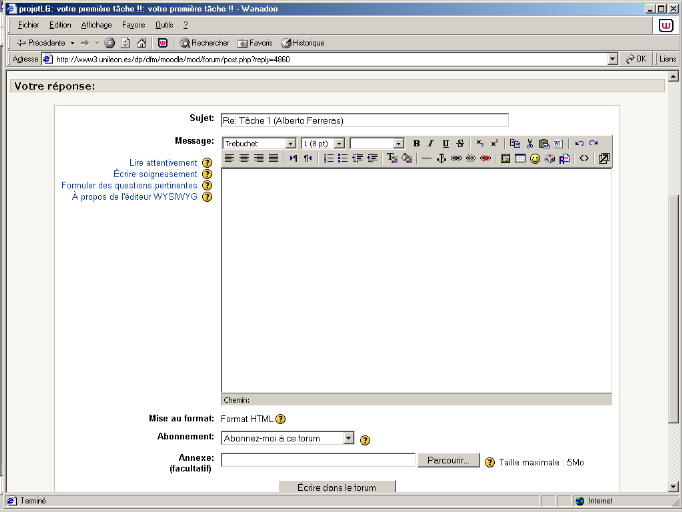Click the Parcourir... browse button
The image size is (682, 512).
(x=448, y=460)
